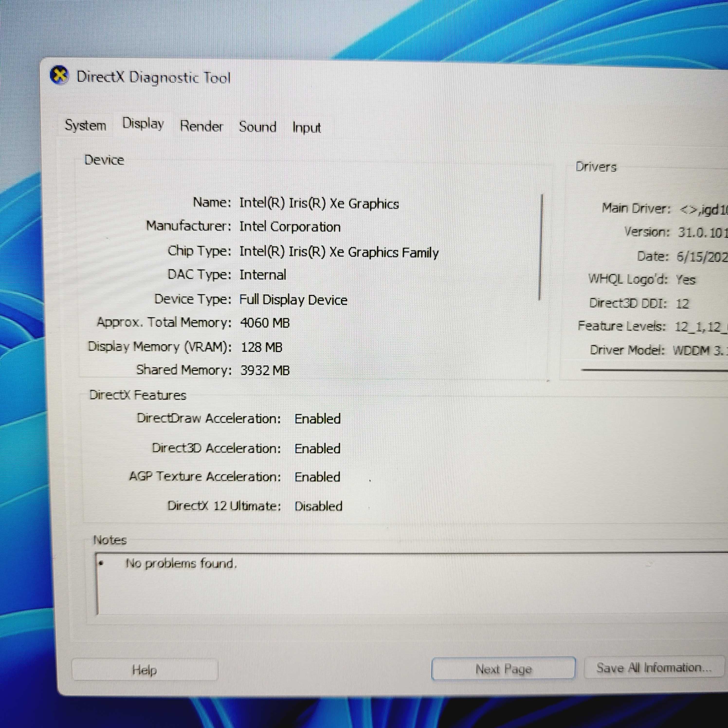Click the Direct3D Acceleration 'Enabled' value
728x728 pixels.
[x=318, y=449]
